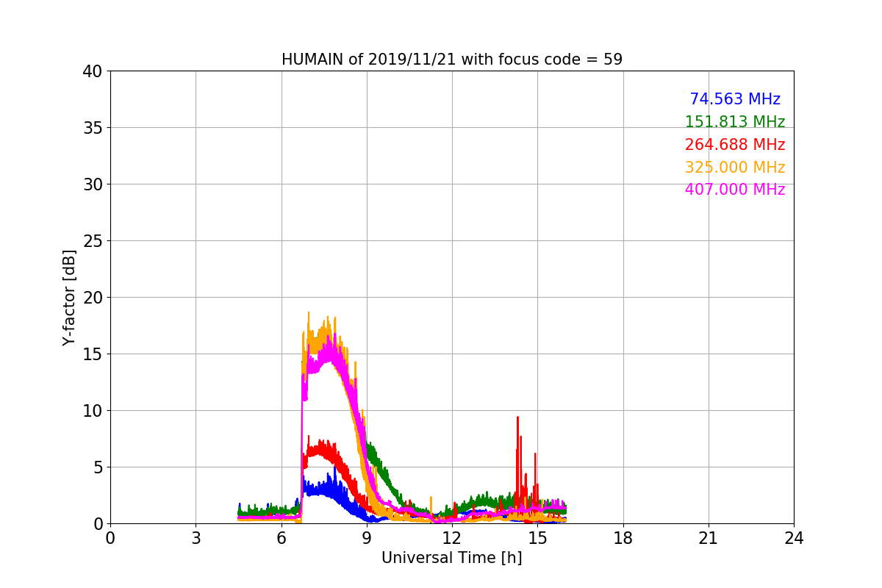Click the 25 tick on the Y axis
The width and height of the screenshot is (882, 588).
93,241
